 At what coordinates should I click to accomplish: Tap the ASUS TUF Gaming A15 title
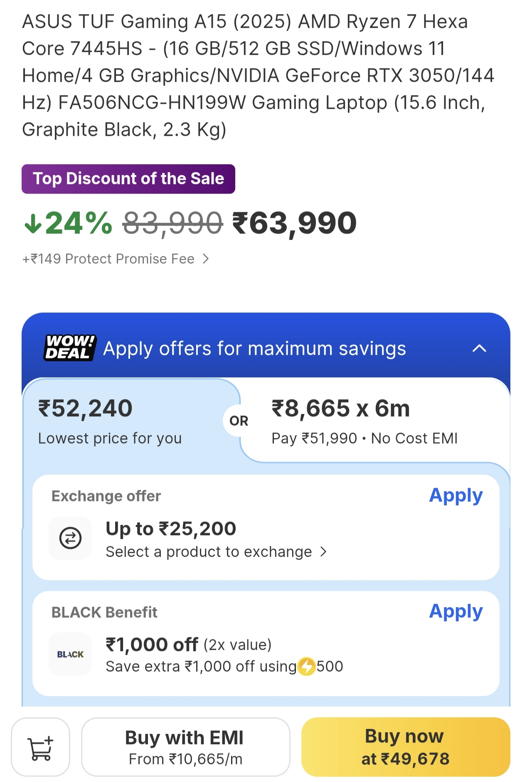coord(258,76)
